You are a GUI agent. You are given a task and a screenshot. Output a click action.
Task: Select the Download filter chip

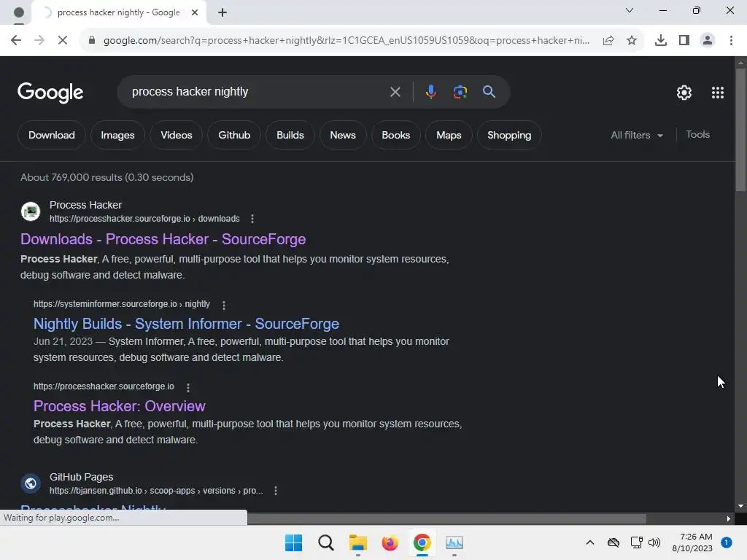[x=52, y=135]
